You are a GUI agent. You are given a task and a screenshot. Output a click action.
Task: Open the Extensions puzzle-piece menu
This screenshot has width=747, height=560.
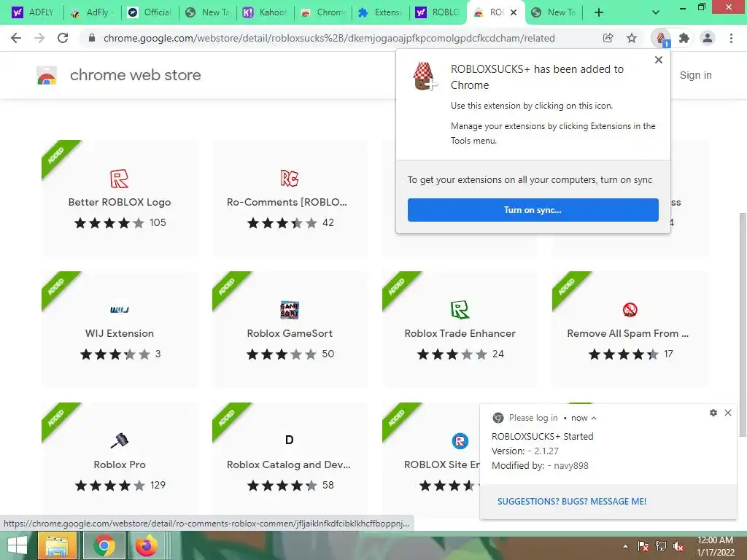[684, 38]
